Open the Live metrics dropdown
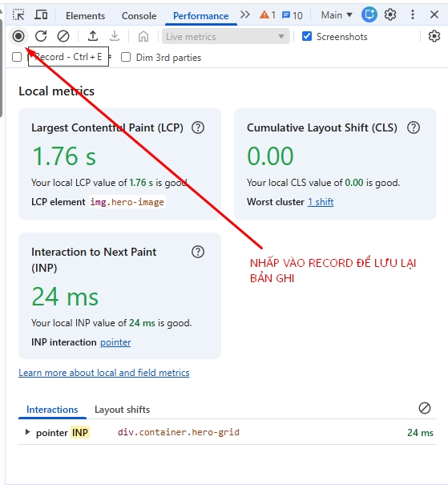 226,37
